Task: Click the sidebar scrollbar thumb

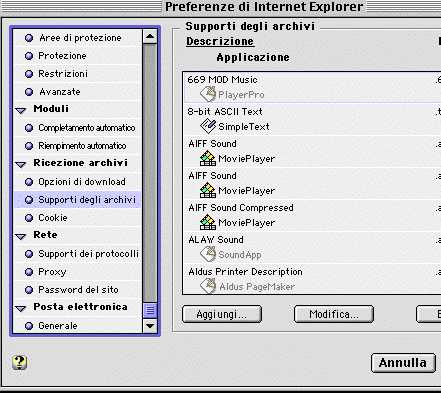Action: point(150,310)
